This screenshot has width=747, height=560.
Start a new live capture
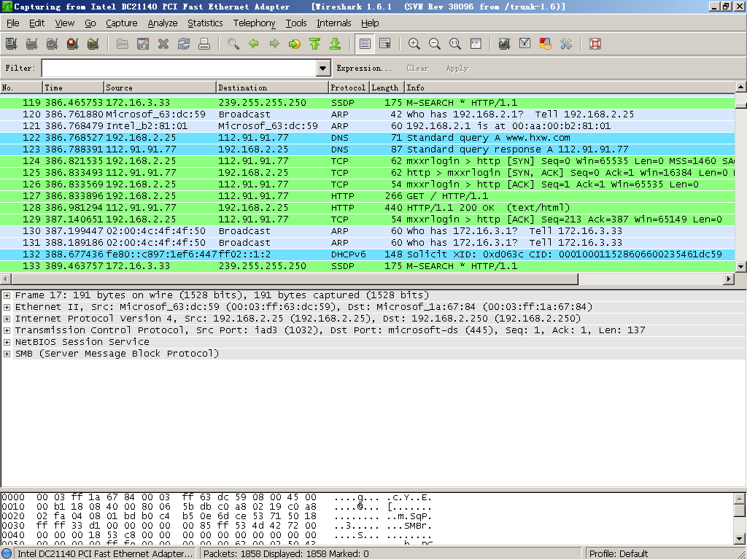pyautogui.click(x=53, y=44)
